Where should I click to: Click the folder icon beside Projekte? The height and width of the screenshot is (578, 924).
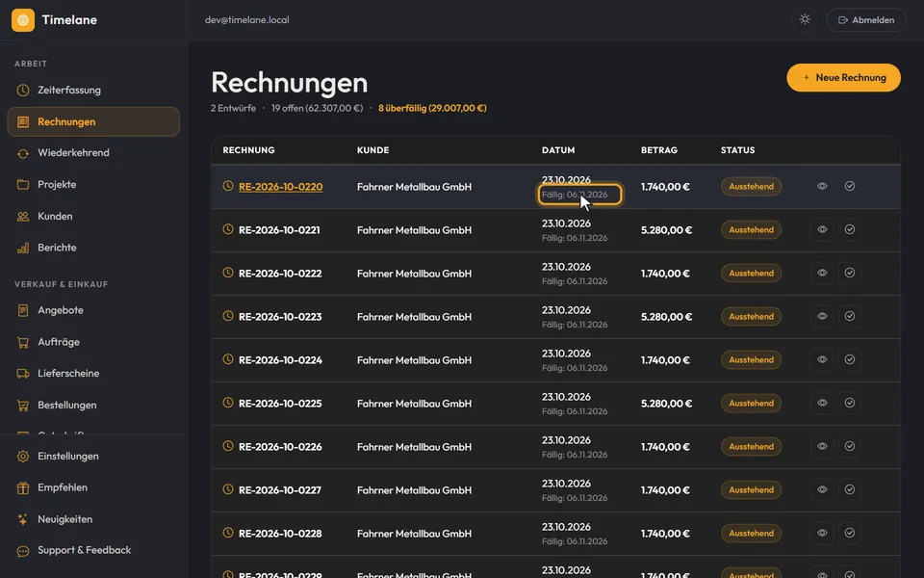tap(23, 185)
